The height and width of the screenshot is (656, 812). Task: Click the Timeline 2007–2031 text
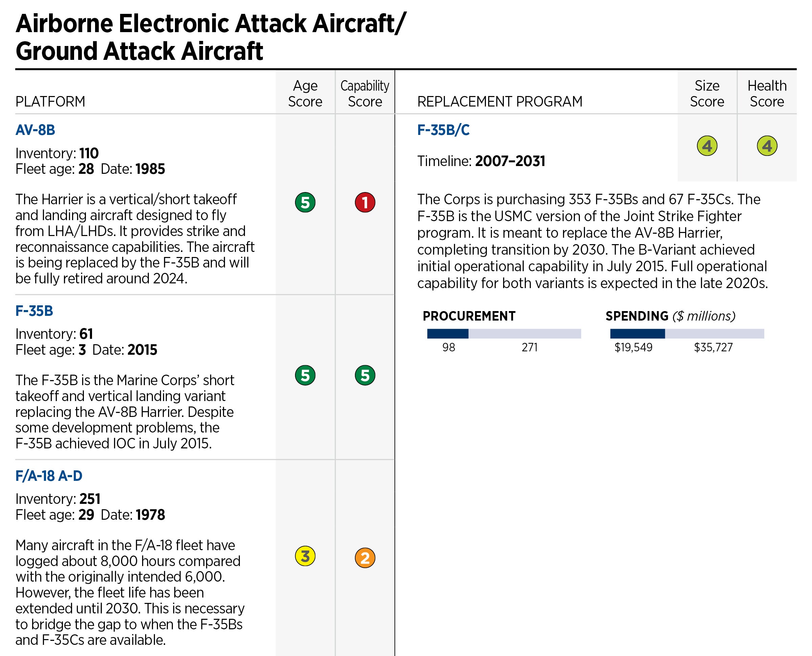point(481,161)
